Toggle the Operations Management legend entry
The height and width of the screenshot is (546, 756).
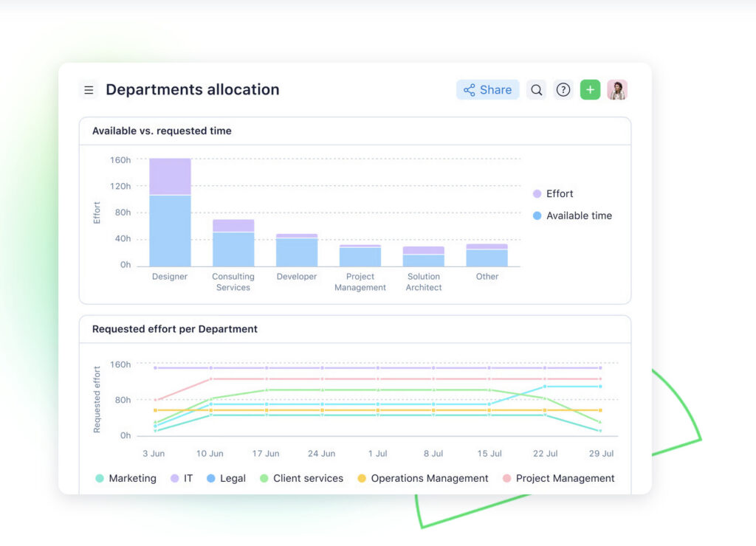(x=423, y=479)
